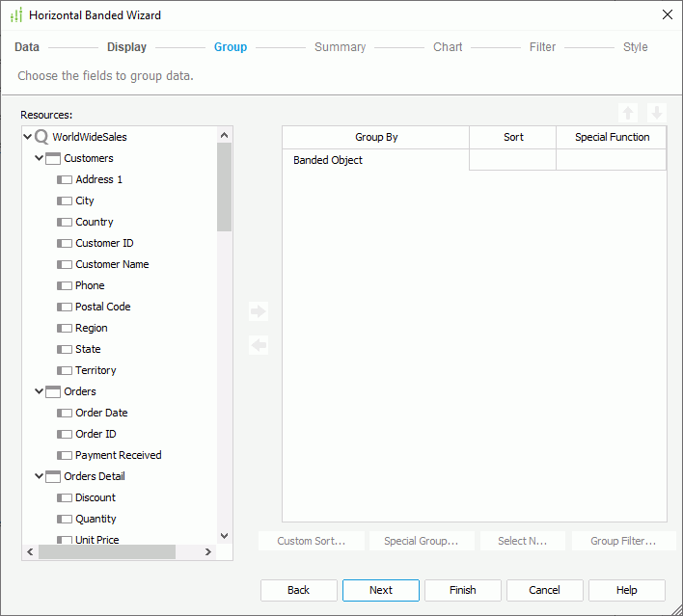Click the Finish button
Screen dimensions: 683x616
coord(463,590)
